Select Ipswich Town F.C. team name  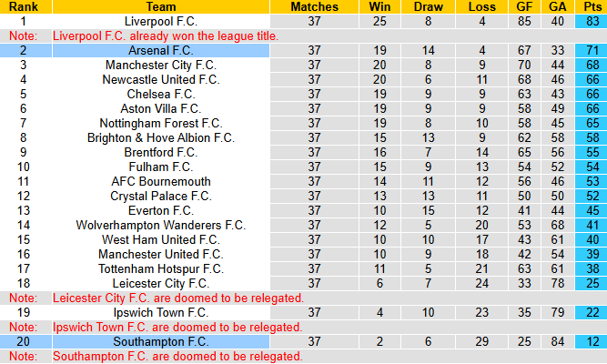(x=160, y=313)
